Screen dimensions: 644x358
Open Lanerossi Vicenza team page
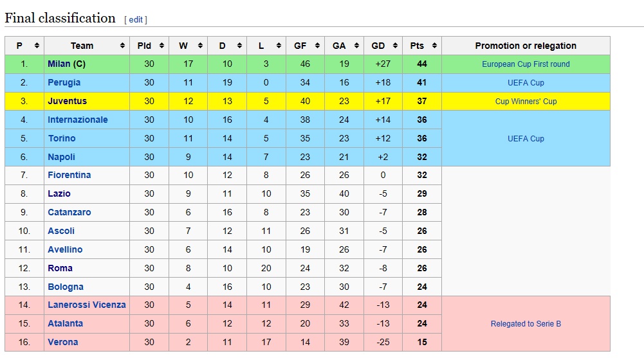point(87,305)
